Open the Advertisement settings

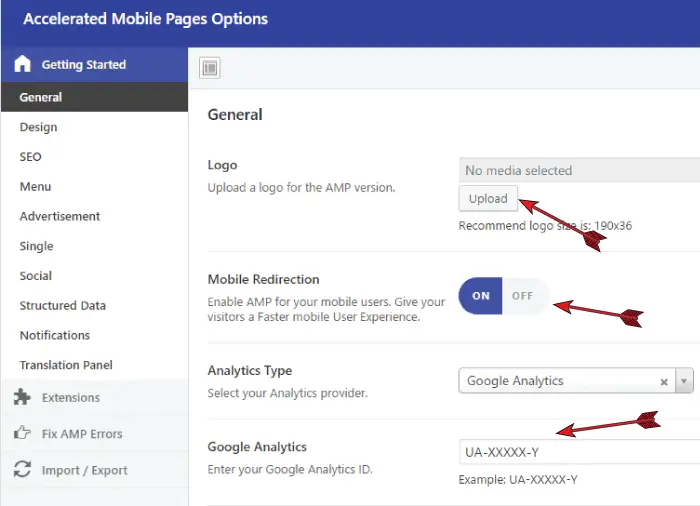click(95, 216)
